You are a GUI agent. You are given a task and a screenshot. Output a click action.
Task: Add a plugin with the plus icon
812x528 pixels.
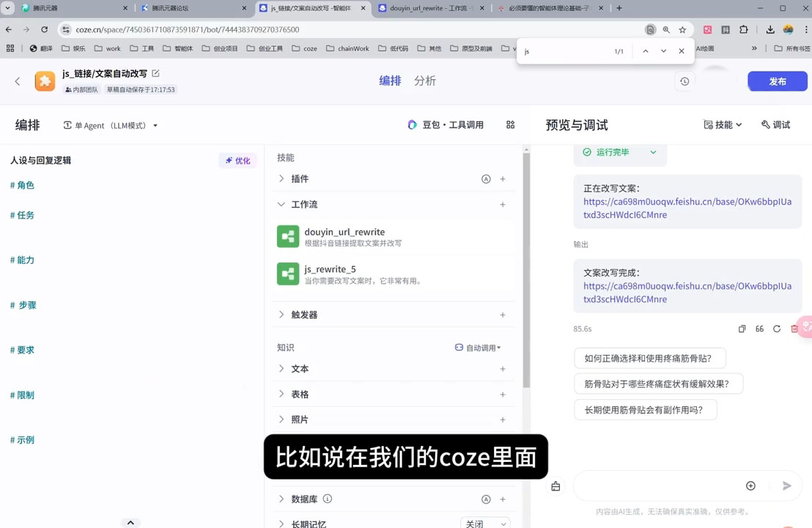point(502,179)
